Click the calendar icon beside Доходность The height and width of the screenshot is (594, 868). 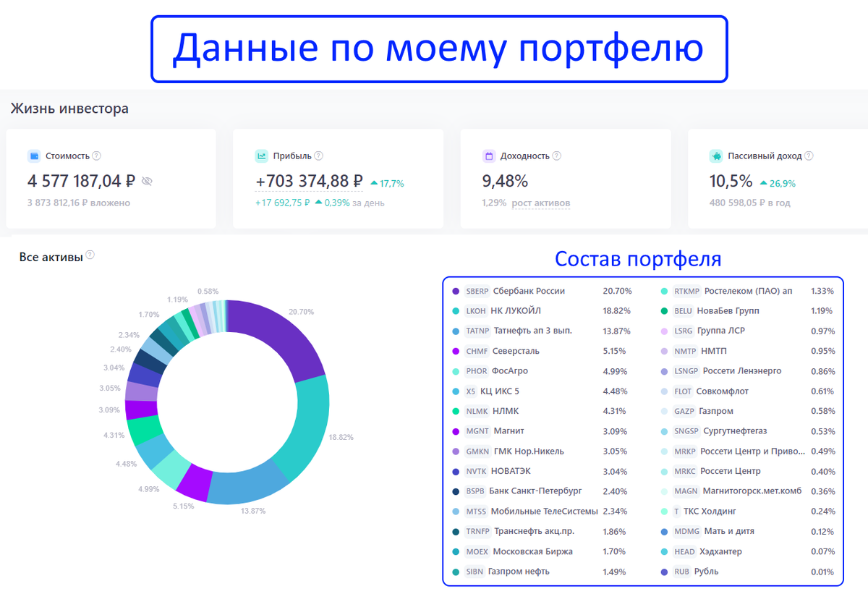(489, 156)
